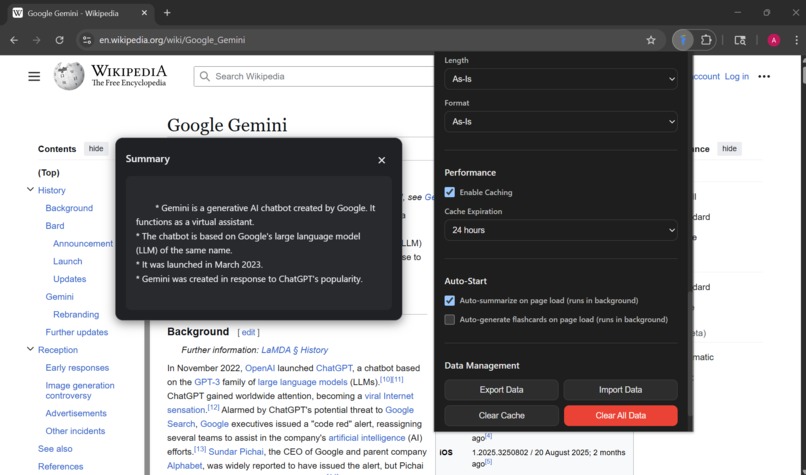Click the Clear Cache button
The image size is (806, 475).
[x=501, y=415]
